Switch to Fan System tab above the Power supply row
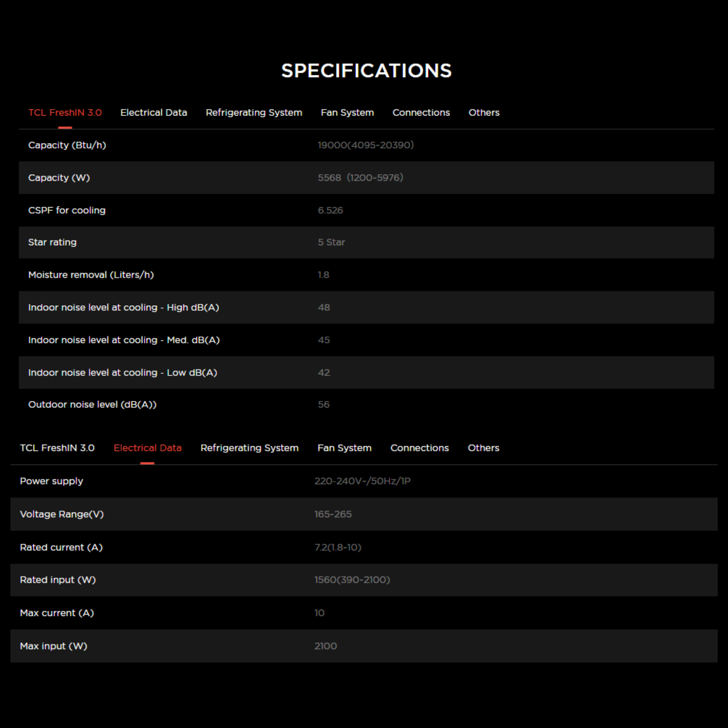 pos(344,448)
